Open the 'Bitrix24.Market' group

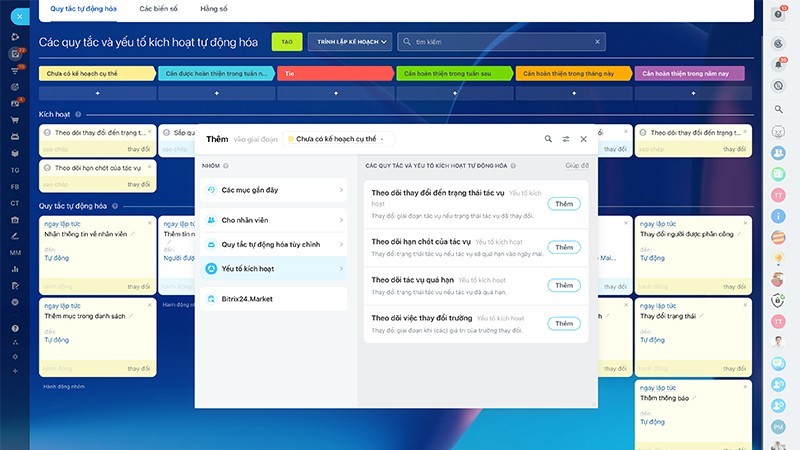tap(273, 299)
